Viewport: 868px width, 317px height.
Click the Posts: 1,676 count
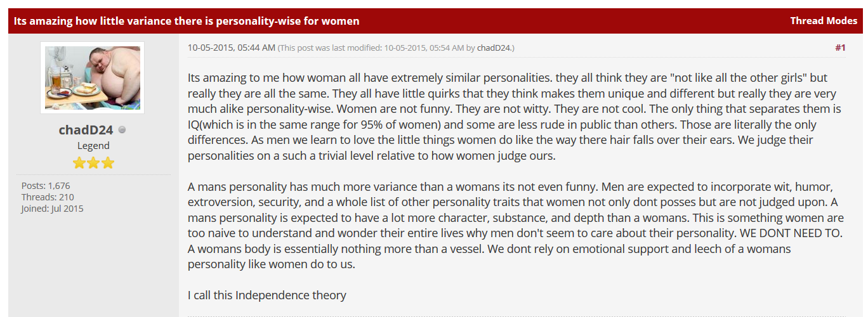coord(46,186)
